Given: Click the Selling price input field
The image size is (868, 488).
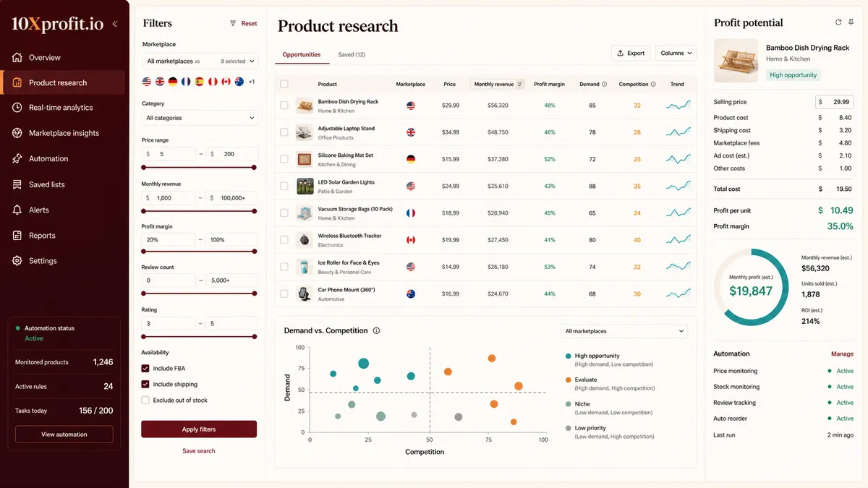Looking at the screenshot, I should [x=835, y=102].
